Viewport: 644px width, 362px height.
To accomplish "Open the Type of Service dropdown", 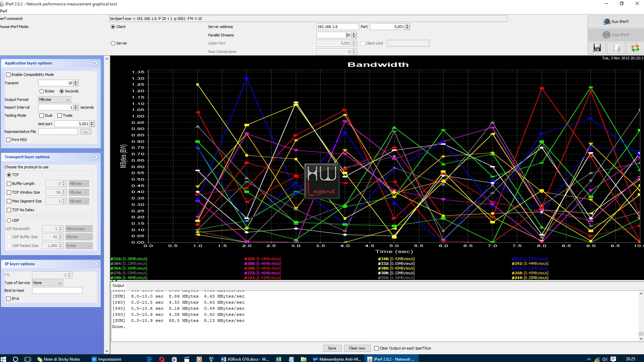I will pos(48,283).
